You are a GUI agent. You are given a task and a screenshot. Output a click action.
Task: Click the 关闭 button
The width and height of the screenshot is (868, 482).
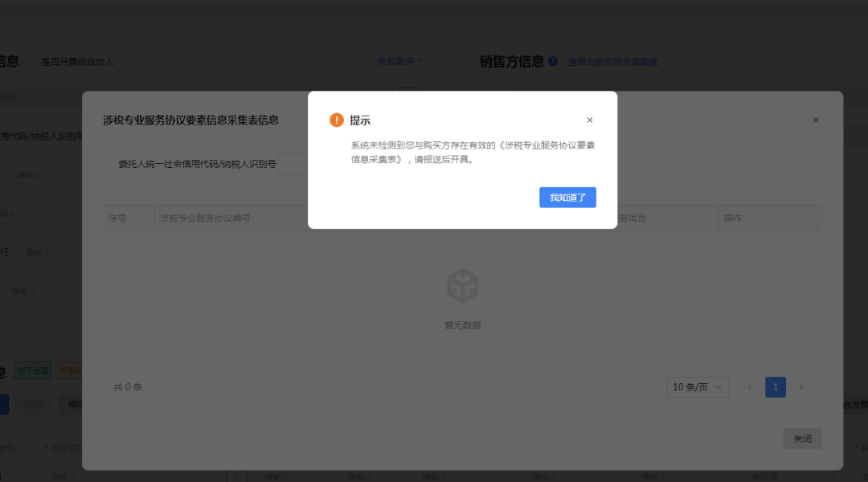(802, 439)
